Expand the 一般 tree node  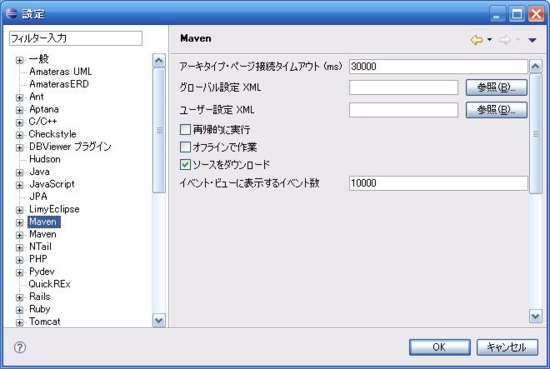[20, 60]
